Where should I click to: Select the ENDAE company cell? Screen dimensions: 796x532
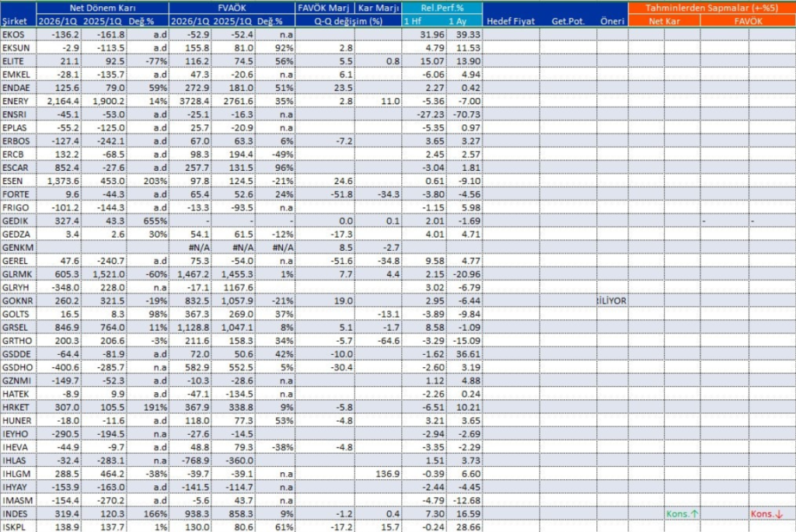19,88
